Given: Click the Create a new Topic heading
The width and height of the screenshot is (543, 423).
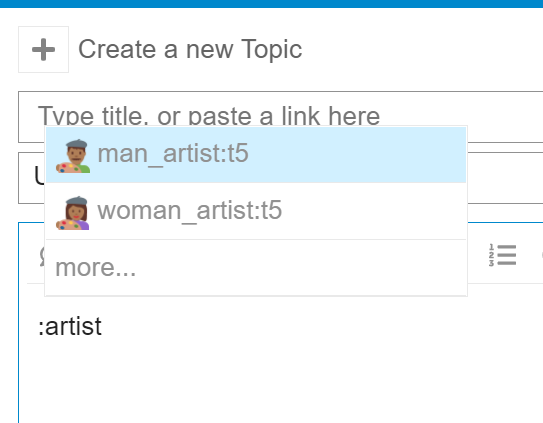Looking at the screenshot, I should (x=190, y=50).
